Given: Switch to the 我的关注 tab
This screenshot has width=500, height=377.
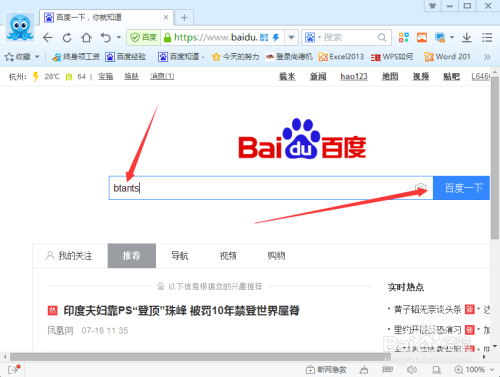Looking at the screenshot, I should (x=69, y=256).
